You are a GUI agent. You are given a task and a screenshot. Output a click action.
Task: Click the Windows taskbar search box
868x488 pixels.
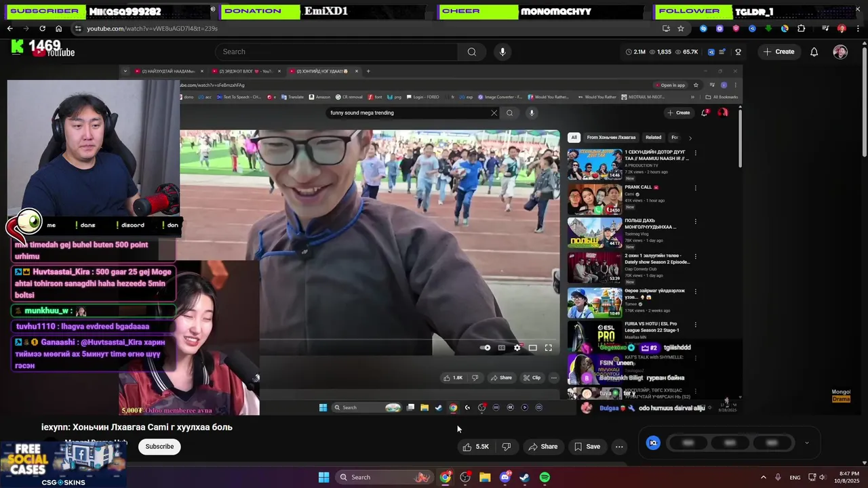pos(385,477)
